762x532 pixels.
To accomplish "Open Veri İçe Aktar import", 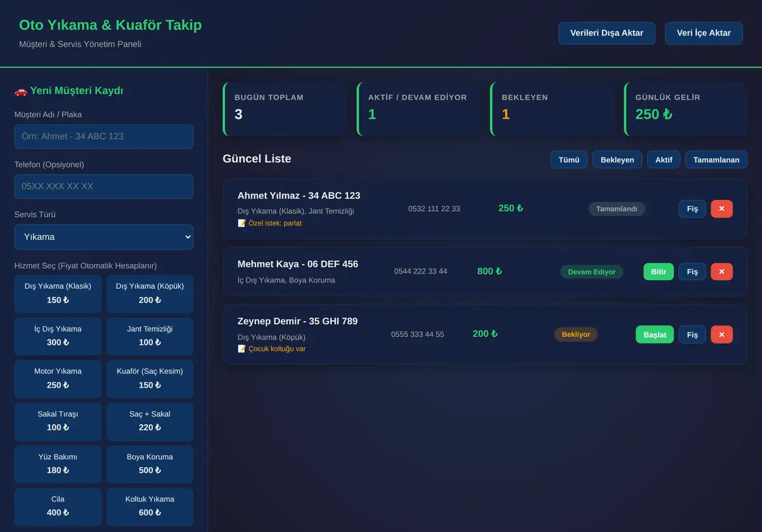I will 704,33.
